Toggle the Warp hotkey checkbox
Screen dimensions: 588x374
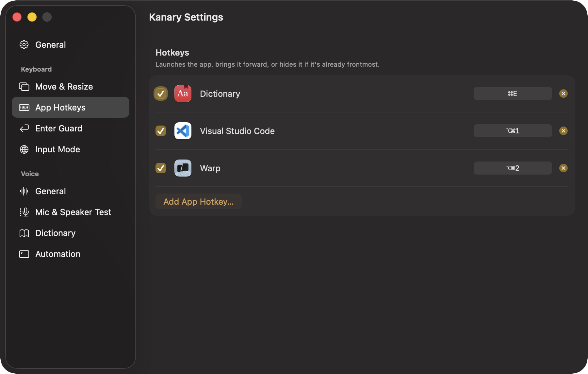point(161,168)
